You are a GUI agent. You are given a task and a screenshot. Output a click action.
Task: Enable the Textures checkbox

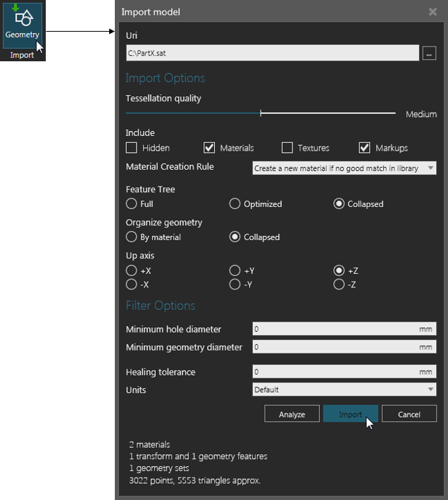tap(287, 148)
